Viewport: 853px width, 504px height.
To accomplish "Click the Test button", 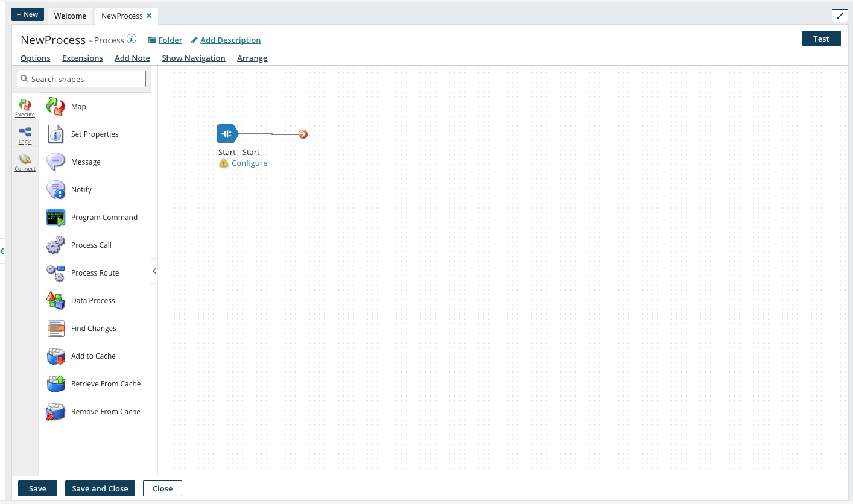I will tap(820, 39).
